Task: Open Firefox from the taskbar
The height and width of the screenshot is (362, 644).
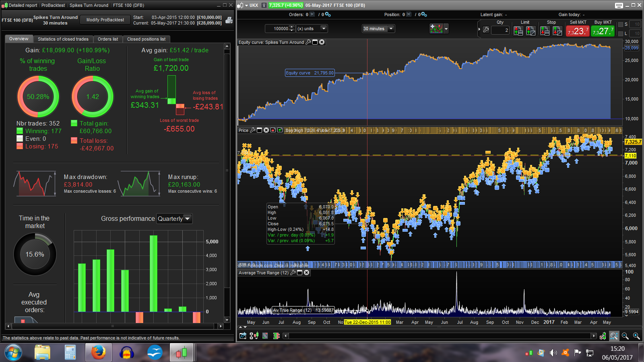Action: 98,353
